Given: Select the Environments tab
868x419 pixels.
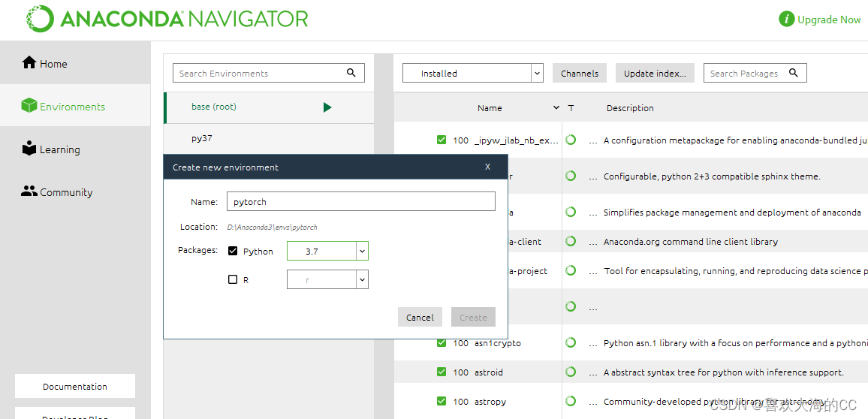Looking at the screenshot, I should pyautogui.click(x=75, y=107).
